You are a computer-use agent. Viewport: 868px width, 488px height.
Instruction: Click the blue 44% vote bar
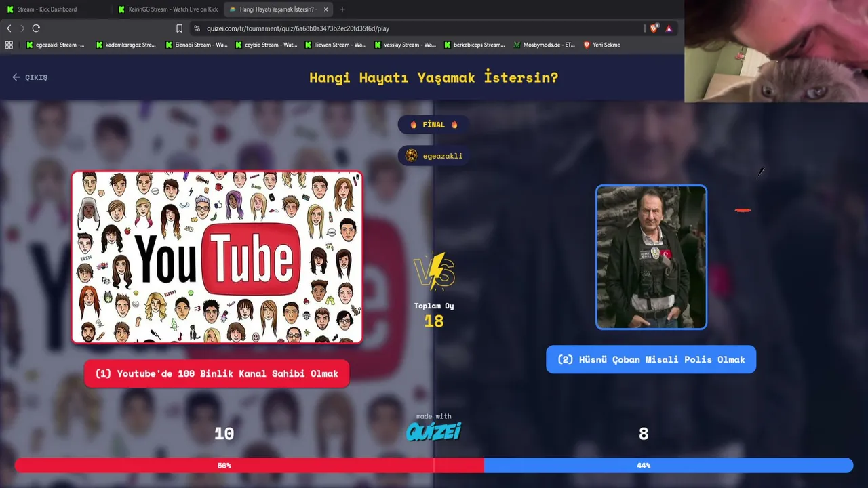[669, 466]
